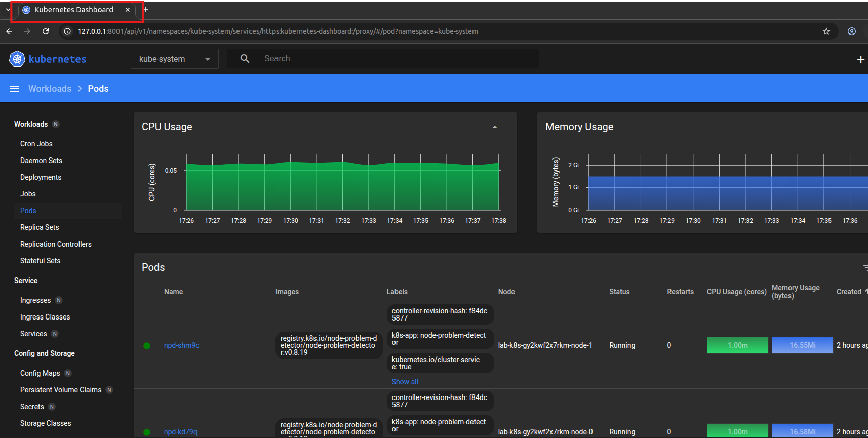Viewport: 868px width, 438px height.
Task: Open the Pods table filter icon
Action: click(x=865, y=267)
